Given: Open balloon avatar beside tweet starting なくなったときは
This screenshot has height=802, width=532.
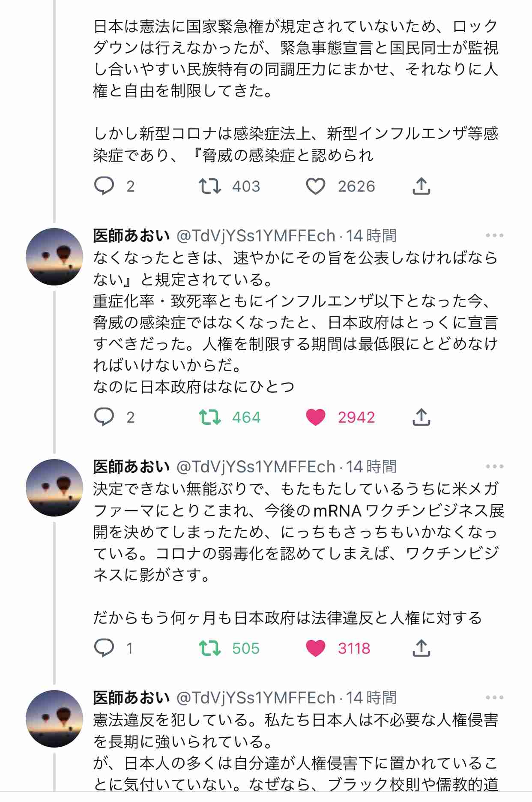Looking at the screenshot, I should tap(54, 257).
